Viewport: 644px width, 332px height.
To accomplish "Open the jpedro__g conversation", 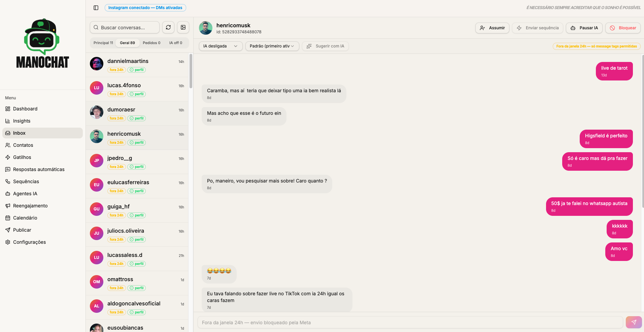I will [x=137, y=162].
